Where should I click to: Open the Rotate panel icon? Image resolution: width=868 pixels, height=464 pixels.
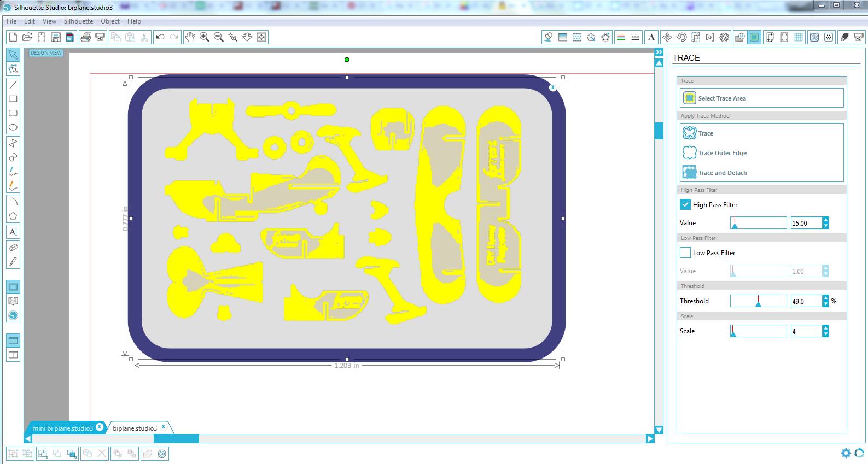[x=681, y=37]
